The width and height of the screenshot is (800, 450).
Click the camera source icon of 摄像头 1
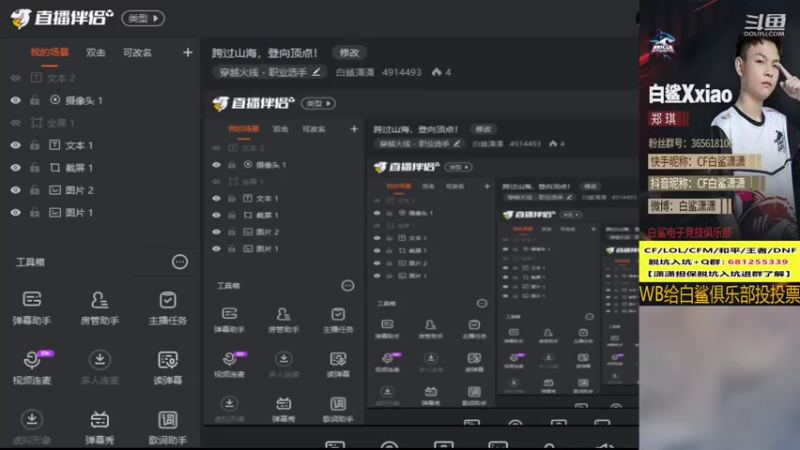click(55, 100)
